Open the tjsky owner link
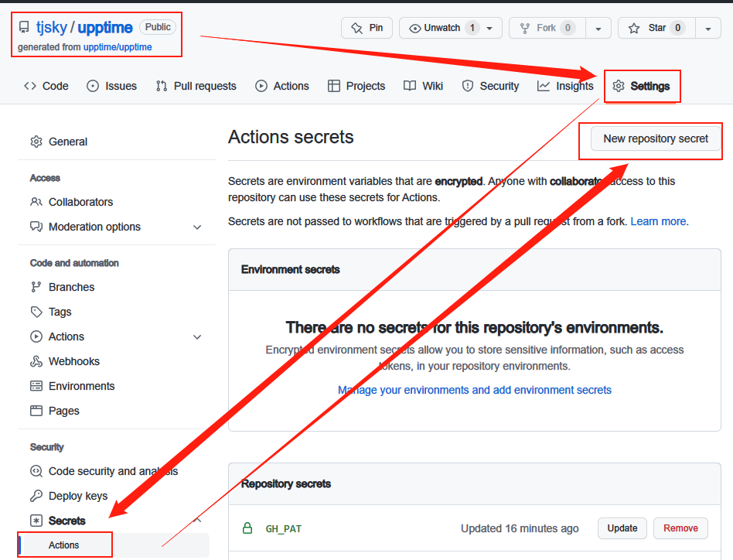The image size is (733, 560). 52,28
